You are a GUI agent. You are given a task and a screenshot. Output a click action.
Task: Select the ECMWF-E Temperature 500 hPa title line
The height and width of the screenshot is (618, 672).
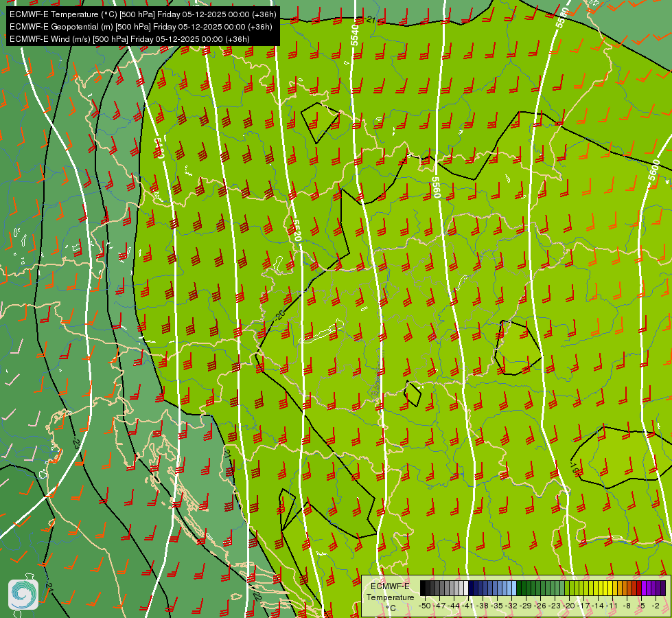(x=143, y=14)
